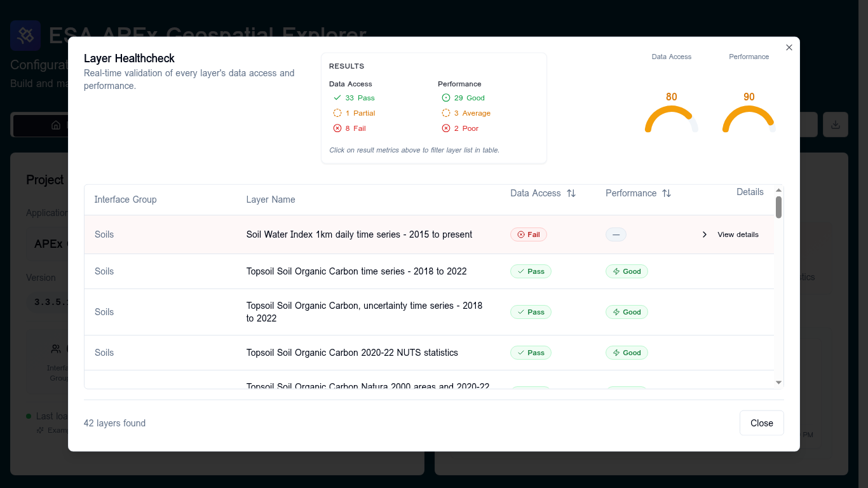Click the ESA APEx app logo icon
868x488 pixels.
click(x=25, y=36)
